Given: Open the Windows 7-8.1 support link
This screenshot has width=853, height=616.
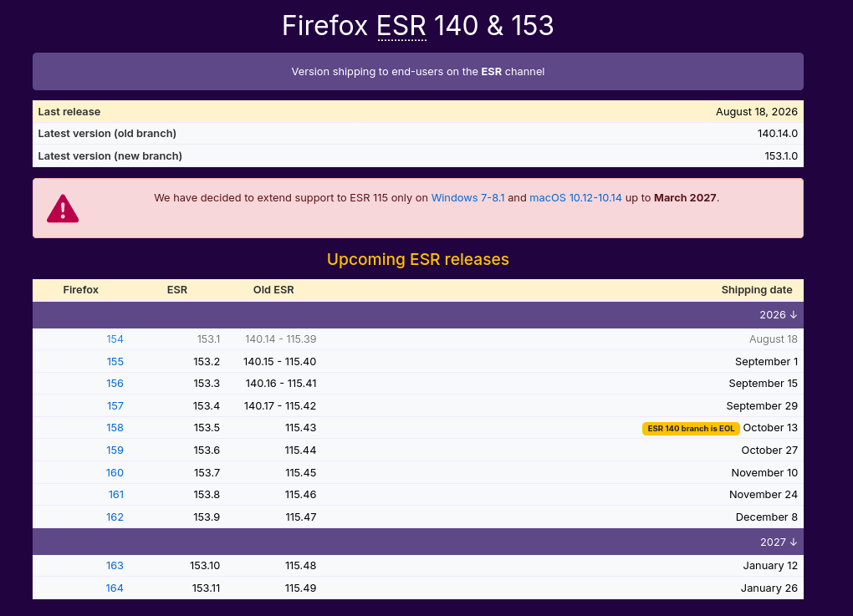Looking at the screenshot, I should [x=467, y=198].
